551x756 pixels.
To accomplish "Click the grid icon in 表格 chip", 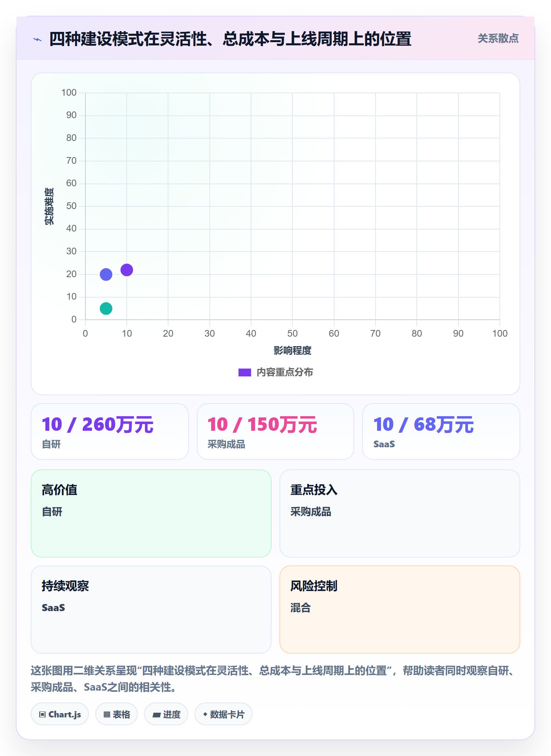I will click(107, 715).
